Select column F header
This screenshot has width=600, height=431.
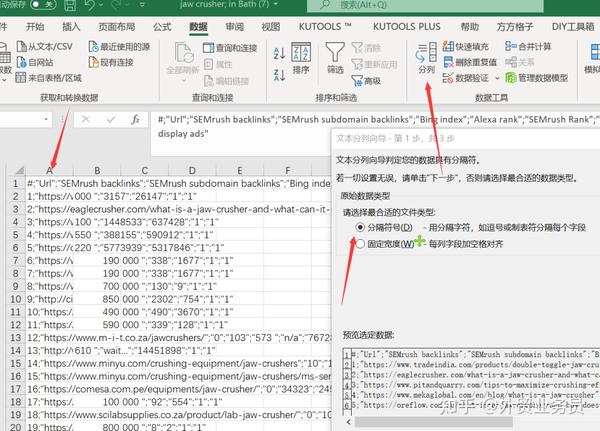pyautogui.click(x=287, y=170)
